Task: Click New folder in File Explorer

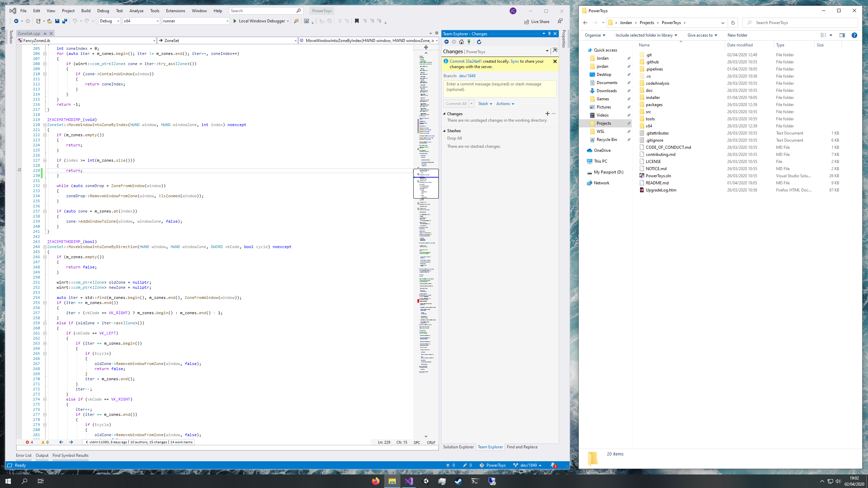Action: pos(737,35)
